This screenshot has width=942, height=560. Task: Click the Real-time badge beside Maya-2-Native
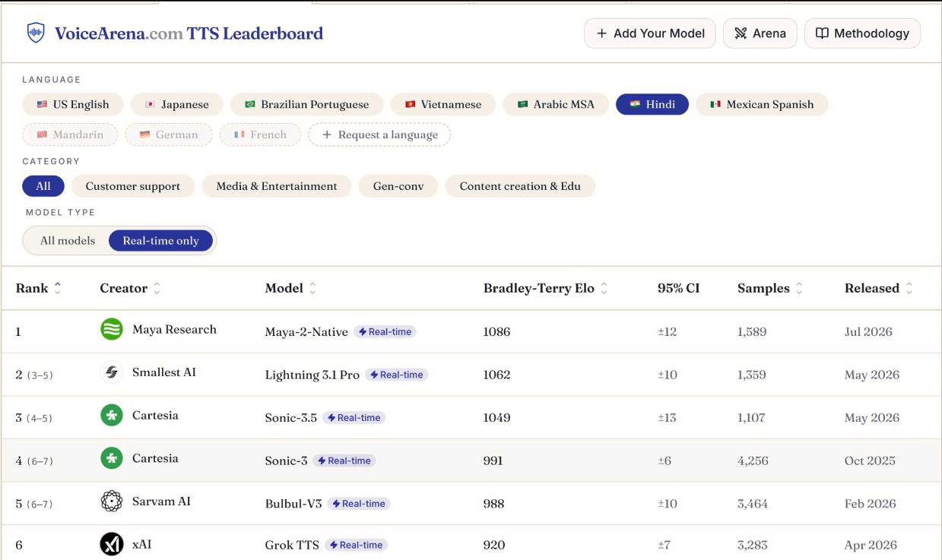[x=385, y=332]
